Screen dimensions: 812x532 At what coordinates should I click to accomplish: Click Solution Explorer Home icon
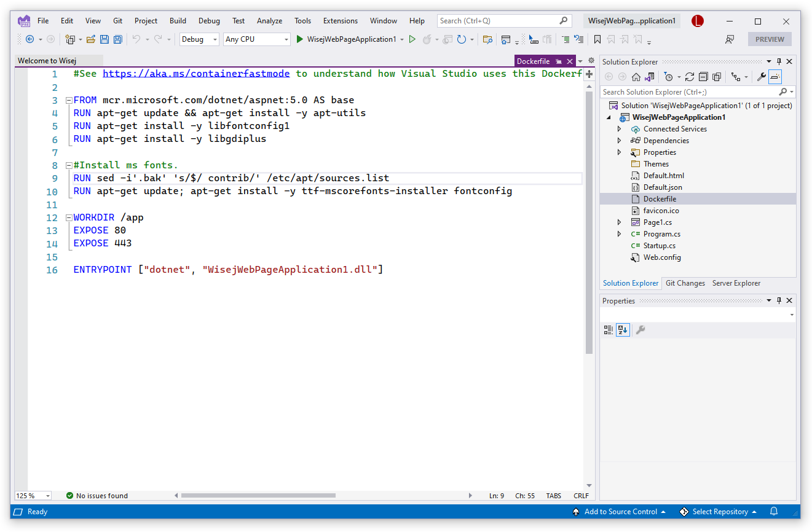click(x=636, y=77)
